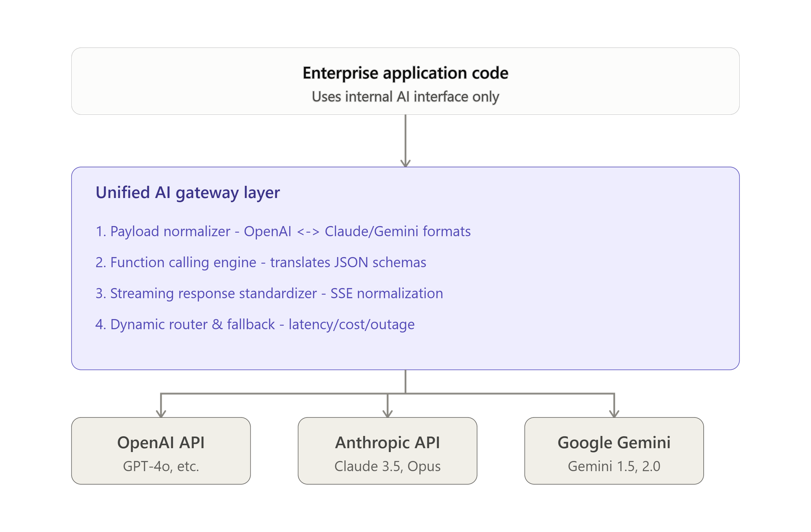Select the "Gemini 1.5, 2.0" label
Image resolution: width=811 pixels, height=532 pixels.
(x=614, y=466)
